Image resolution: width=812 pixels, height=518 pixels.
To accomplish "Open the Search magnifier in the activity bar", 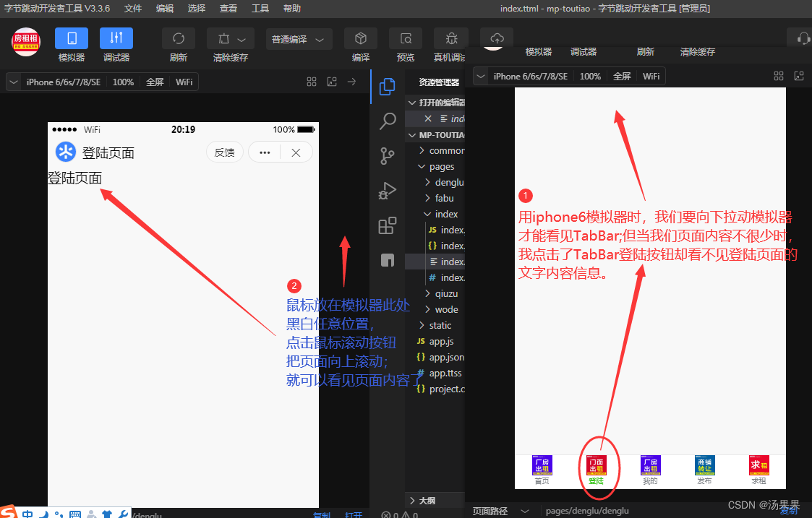I will tap(388, 121).
